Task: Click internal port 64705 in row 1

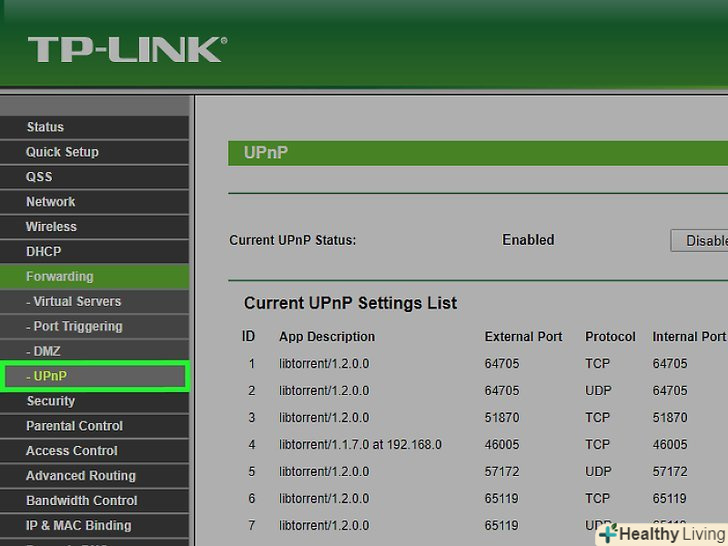Action: pos(670,364)
